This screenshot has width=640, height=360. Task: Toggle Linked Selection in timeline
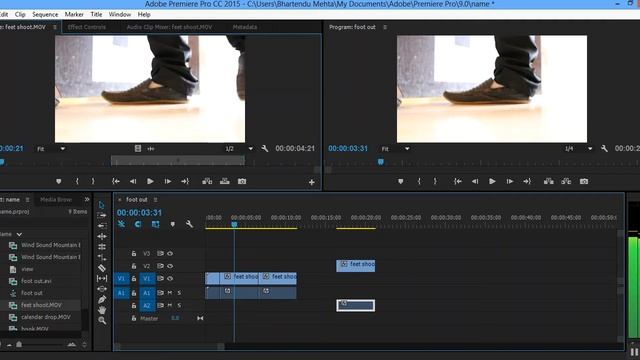pos(156,224)
